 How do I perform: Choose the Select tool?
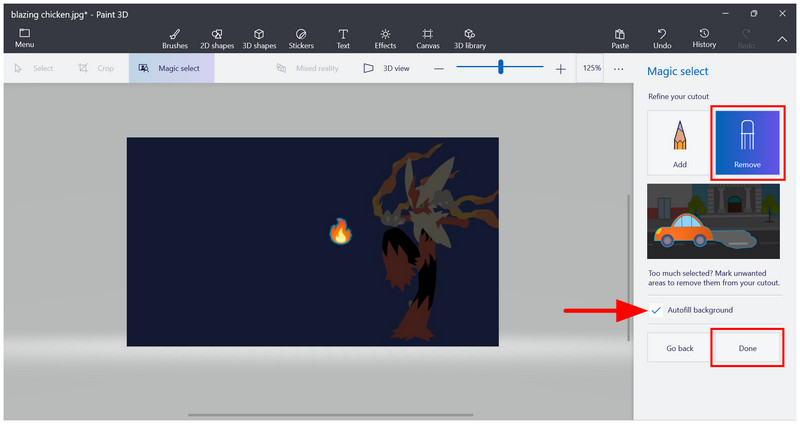[34, 68]
